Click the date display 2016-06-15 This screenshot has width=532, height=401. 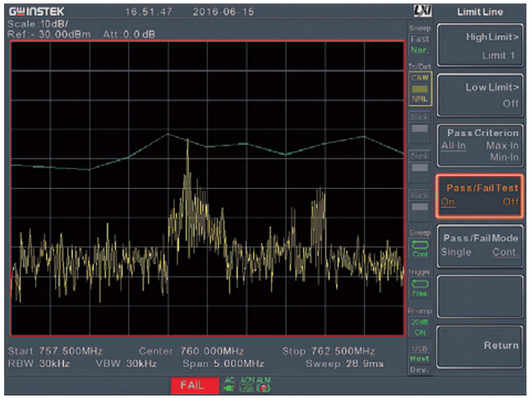[x=223, y=12]
